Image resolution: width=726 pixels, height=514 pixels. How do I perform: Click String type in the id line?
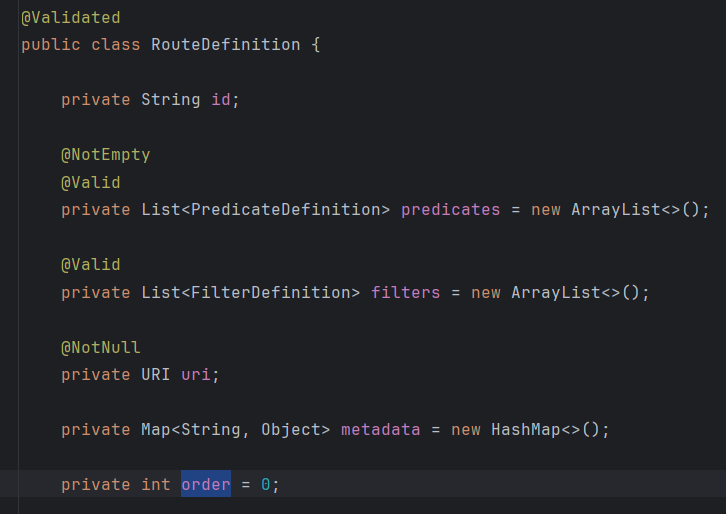[x=171, y=100]
